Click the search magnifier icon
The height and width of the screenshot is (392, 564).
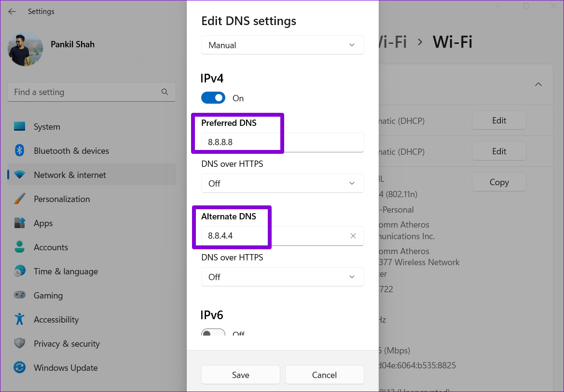[165, 92]
